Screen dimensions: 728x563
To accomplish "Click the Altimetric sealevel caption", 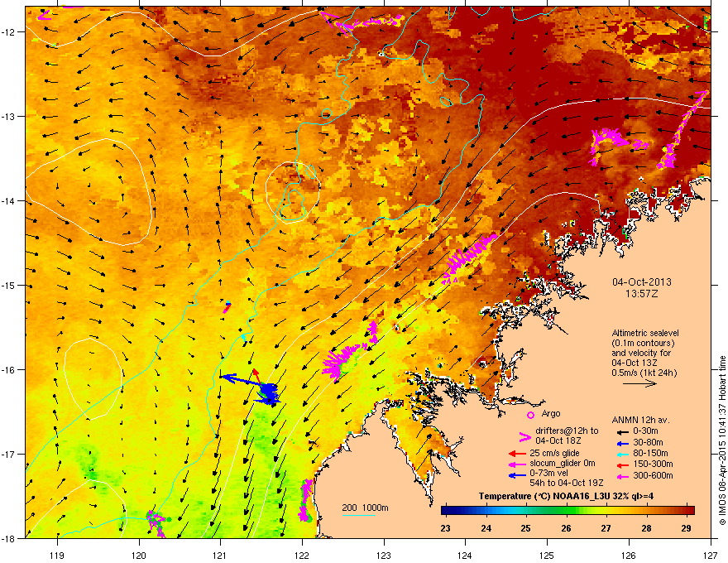I will 645,333.
